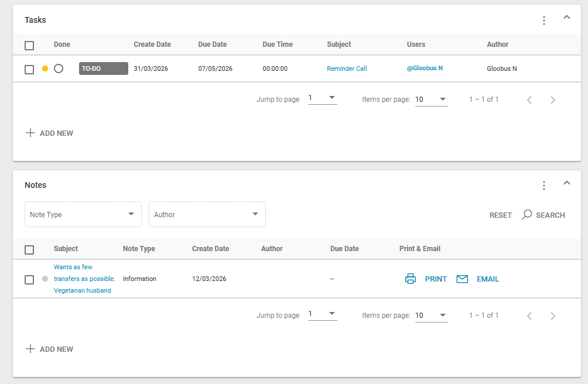Tick the checkbox for the Reminder Call task
Viewport: 588px width, 384px height.
tap(29, 69)
